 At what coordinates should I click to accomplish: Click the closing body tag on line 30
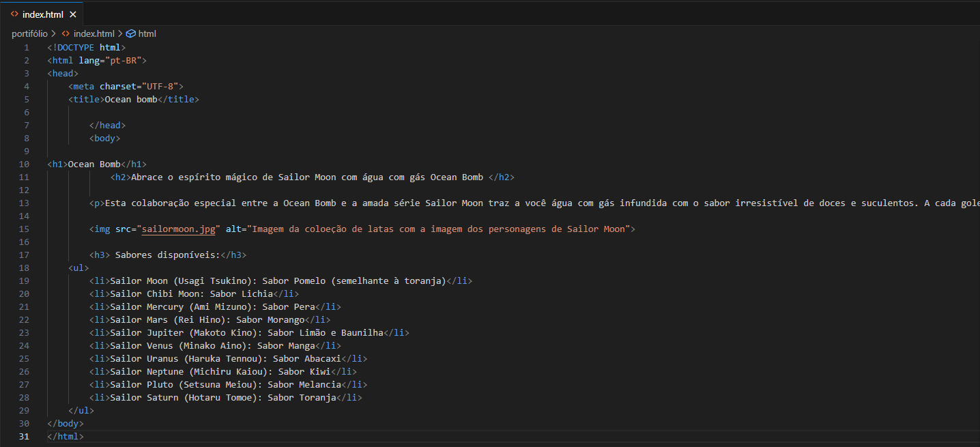pos(65,423)
